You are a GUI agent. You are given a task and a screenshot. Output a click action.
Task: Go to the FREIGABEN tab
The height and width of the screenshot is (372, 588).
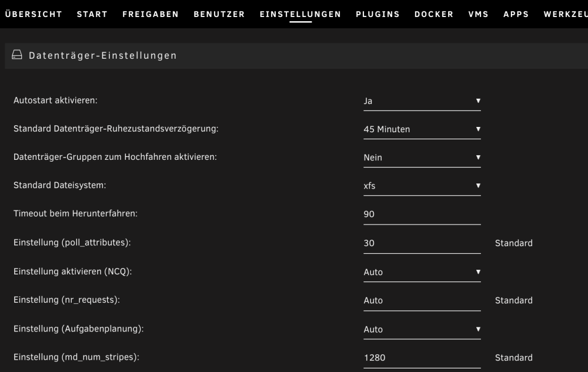pyautogui.click(x=151, y=14)
